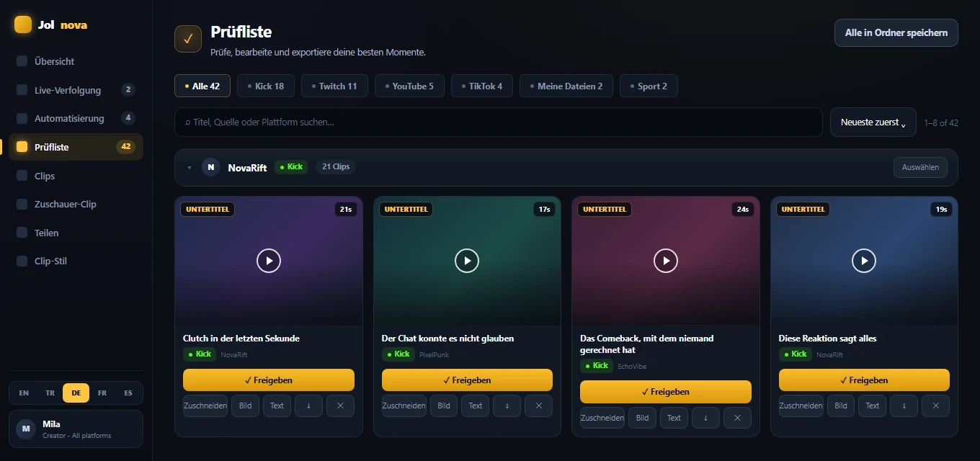Click Text on the Der Chat clip

pyautogui.click(x=476, y=406)
